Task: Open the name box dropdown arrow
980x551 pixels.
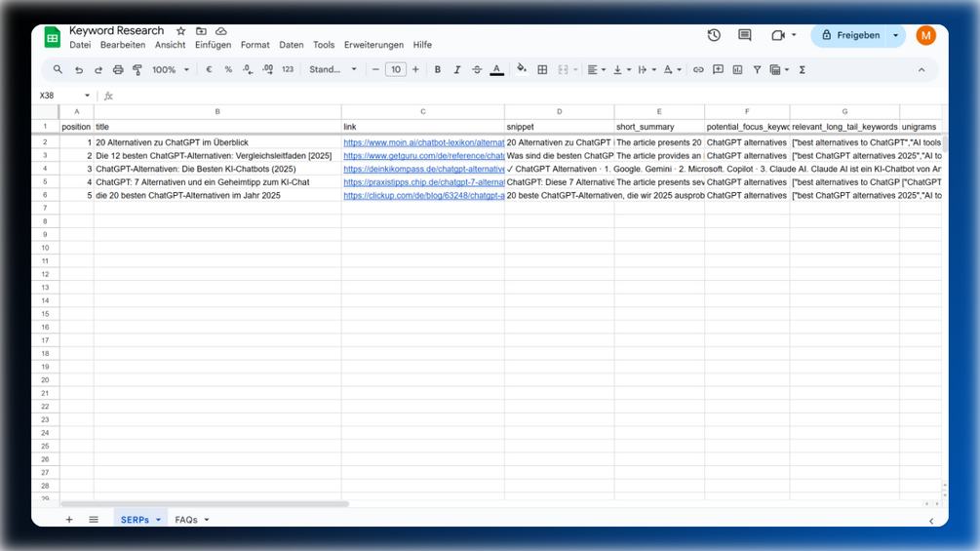Action: pyautogui.click(x=87, y=96)
